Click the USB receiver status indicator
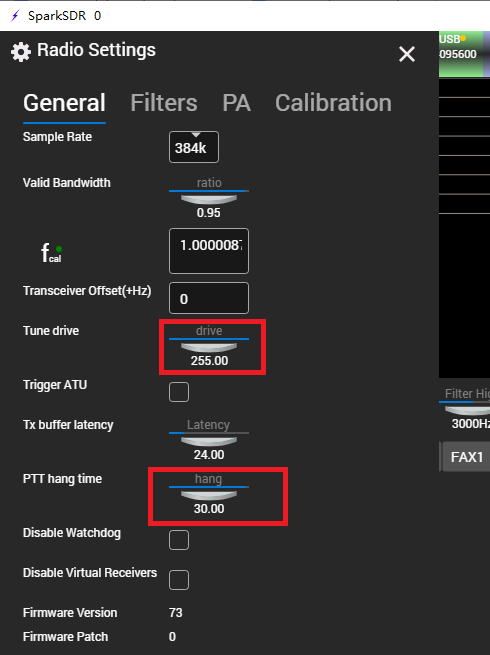Image resolution: width=490 pixels, height=655 pixels. point(463,39)
